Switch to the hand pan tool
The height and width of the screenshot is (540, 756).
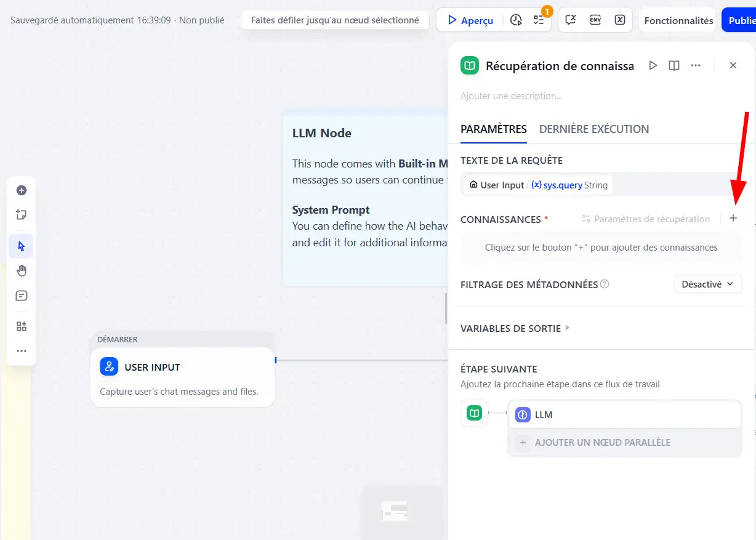point(22,271)
